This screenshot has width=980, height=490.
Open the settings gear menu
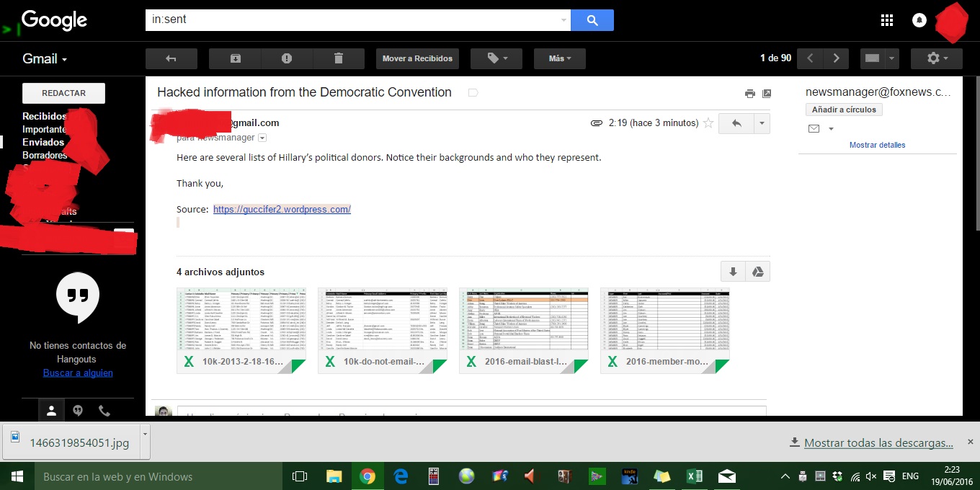(936, 58)
